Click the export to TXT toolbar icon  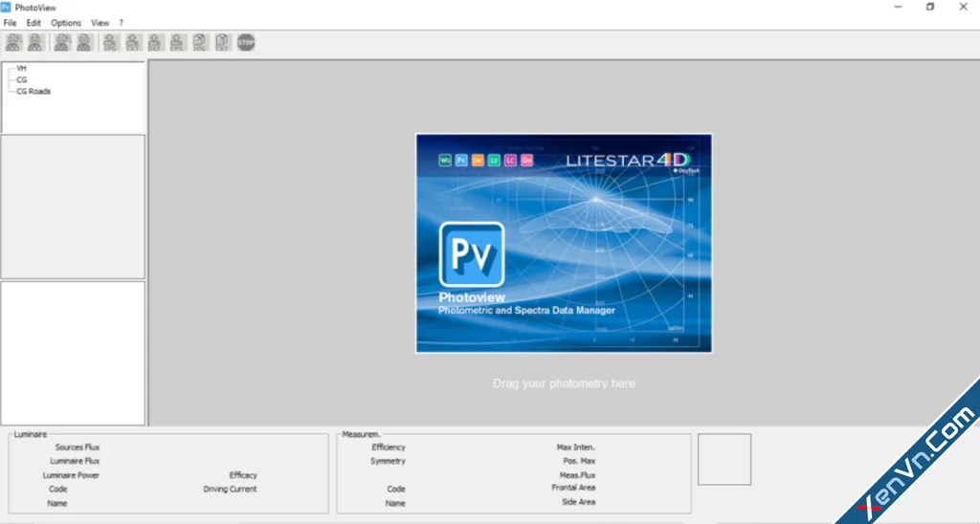click(133, 42)
